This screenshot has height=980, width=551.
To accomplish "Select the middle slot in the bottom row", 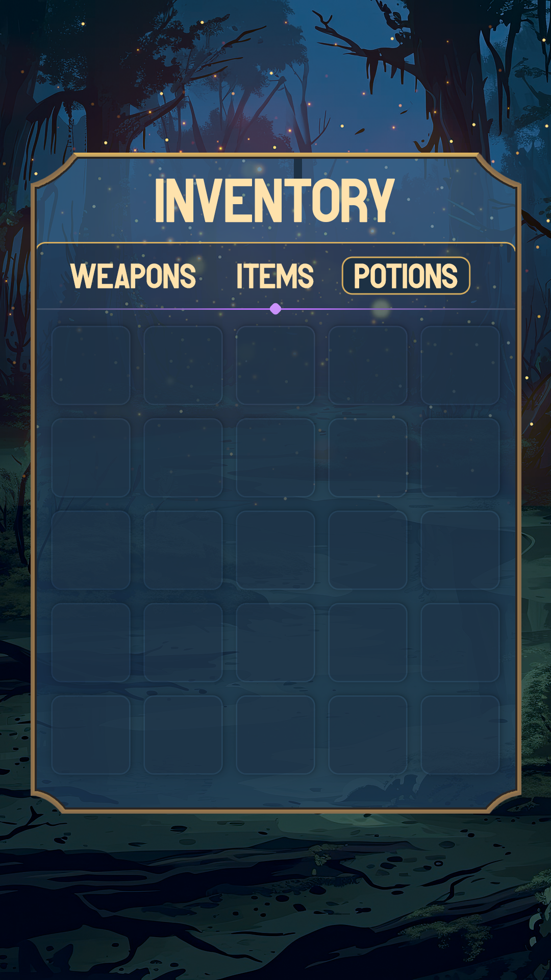I will tap(275, 735).
